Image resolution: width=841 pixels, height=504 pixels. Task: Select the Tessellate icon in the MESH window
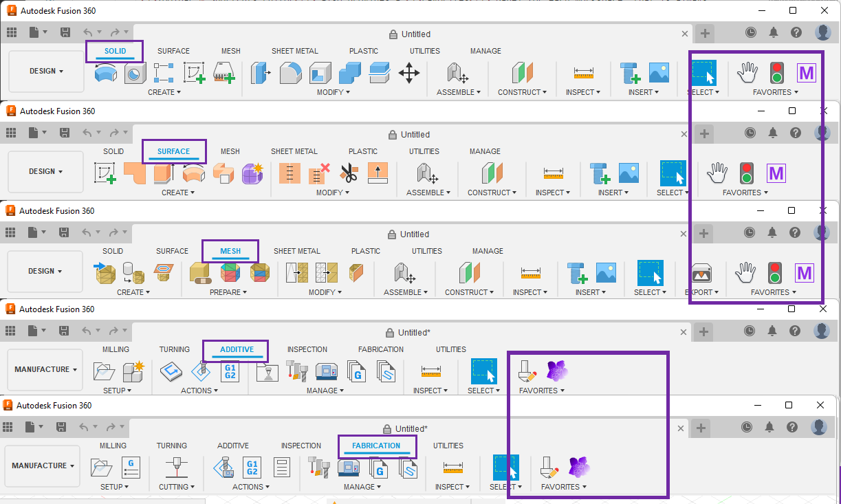(x=133, y=272)
